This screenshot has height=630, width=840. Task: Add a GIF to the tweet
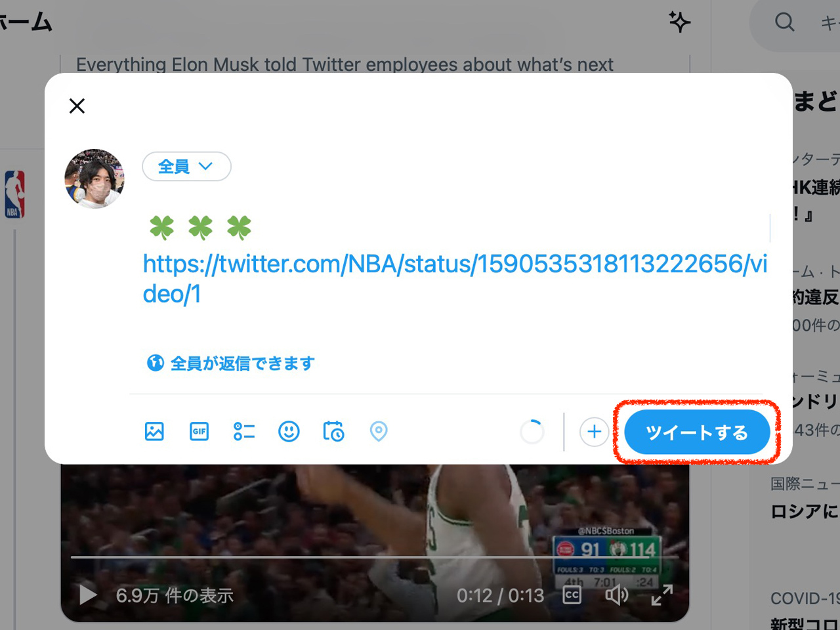click(x=199, y=431)
